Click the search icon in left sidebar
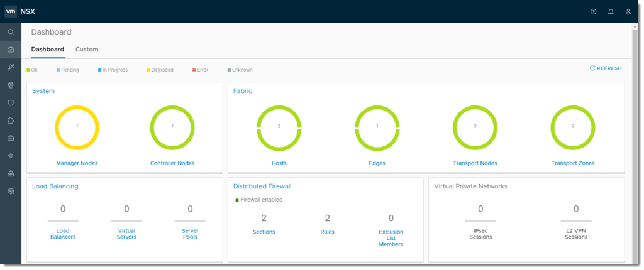 coord(11,32)
